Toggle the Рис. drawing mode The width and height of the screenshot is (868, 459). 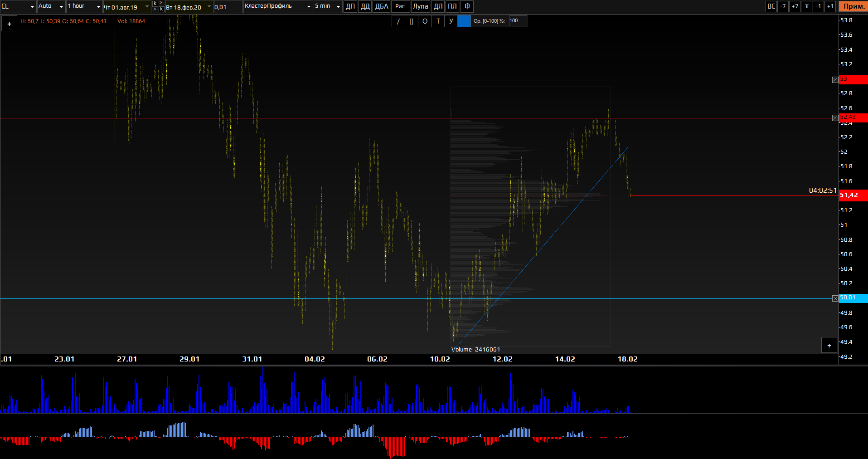[x=400, y=6]
